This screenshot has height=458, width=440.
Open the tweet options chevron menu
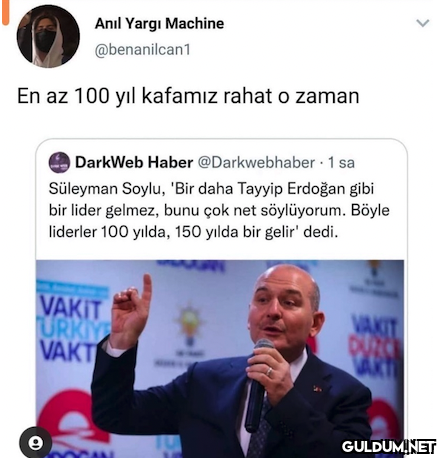click(423, 23)
